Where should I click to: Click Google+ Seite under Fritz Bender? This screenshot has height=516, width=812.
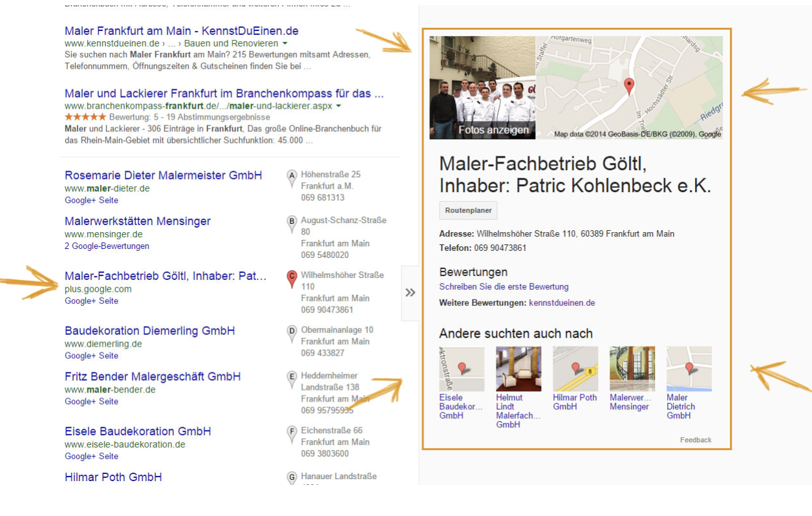point(91,402)
